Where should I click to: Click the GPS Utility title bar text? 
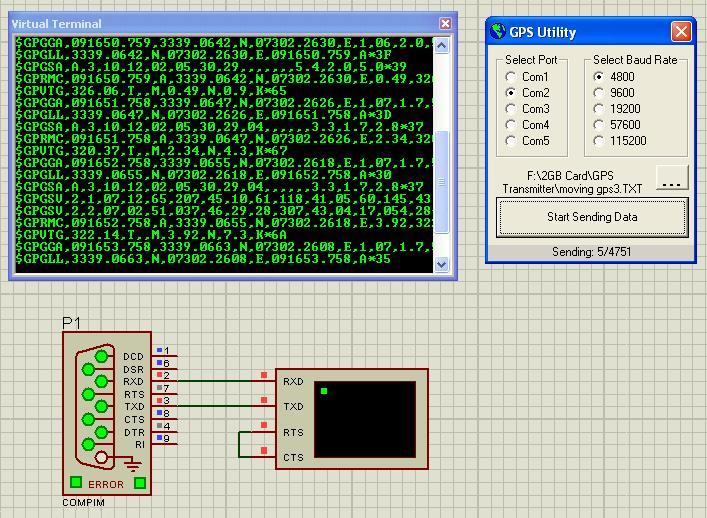[543, 32]
